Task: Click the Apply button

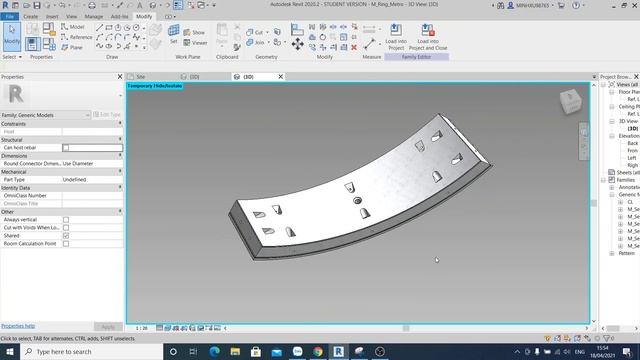Action: pyautogui.click(x=108, y=327)
